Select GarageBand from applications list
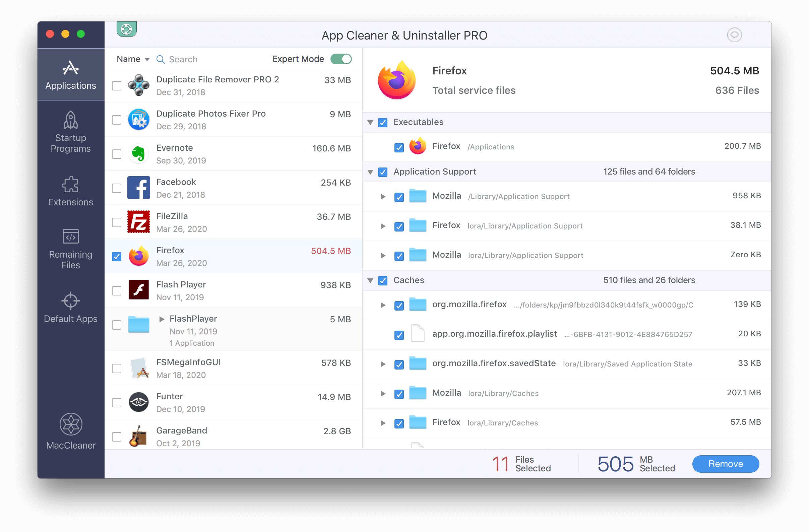809x532 pixels. (117, 435)
